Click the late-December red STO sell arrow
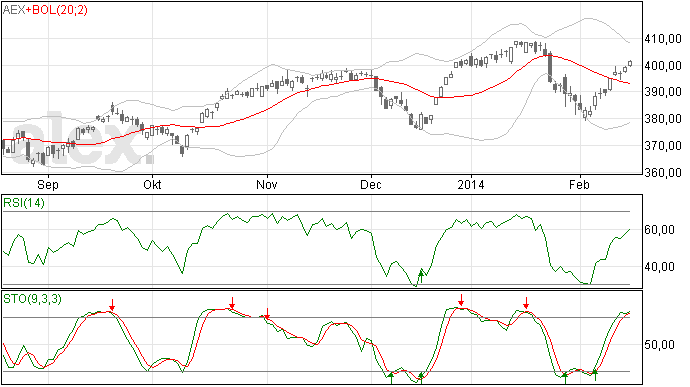 coord(461,300)
